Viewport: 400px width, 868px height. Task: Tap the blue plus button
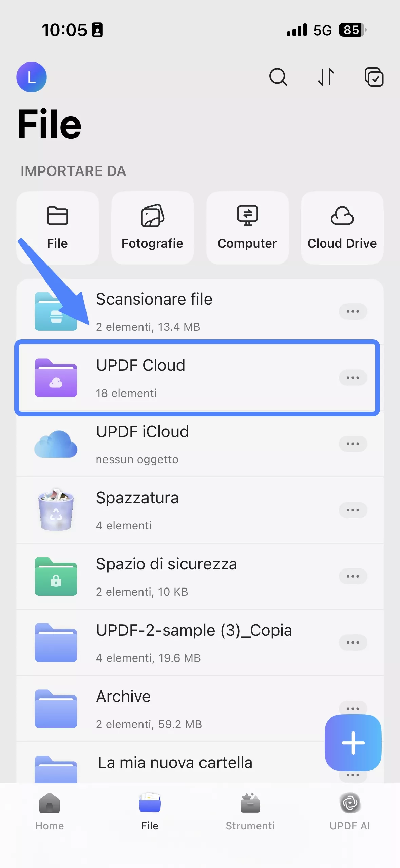[353, 743]
